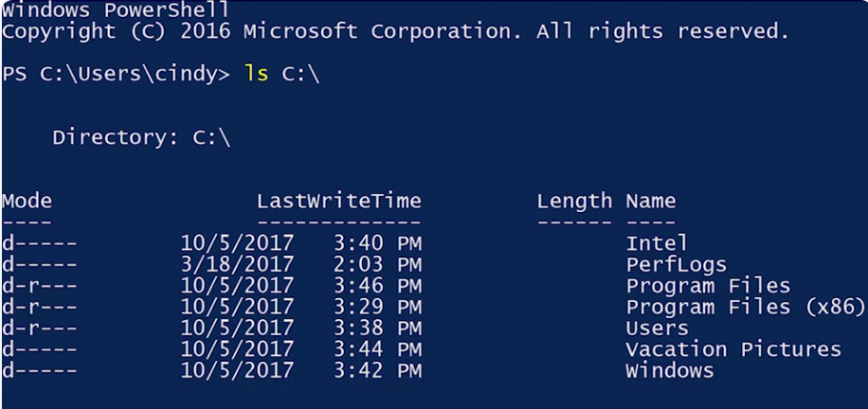
Task: Click the d-r--- mode of Users row
Action: (39, 328)
